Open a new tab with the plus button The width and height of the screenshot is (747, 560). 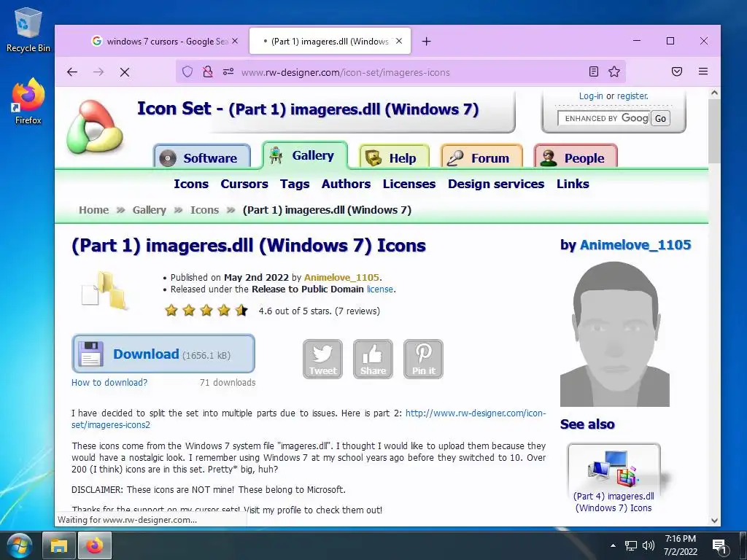[426, 42]
